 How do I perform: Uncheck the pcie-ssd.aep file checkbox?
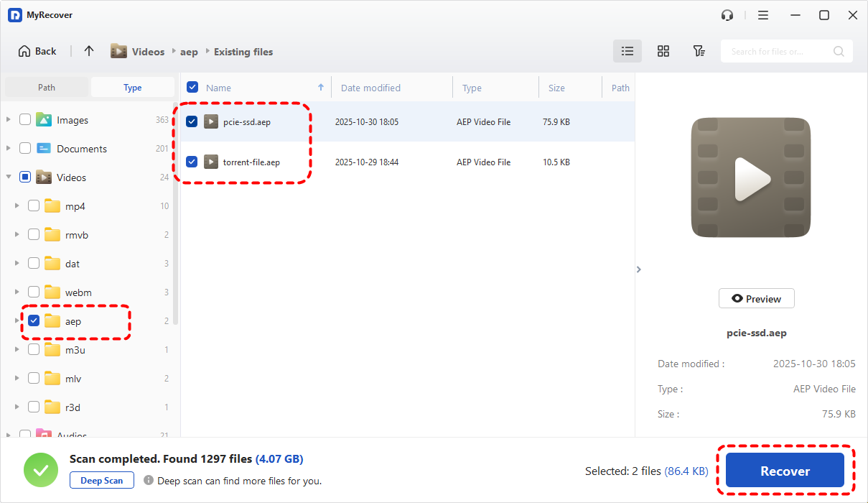coord(192,121)
